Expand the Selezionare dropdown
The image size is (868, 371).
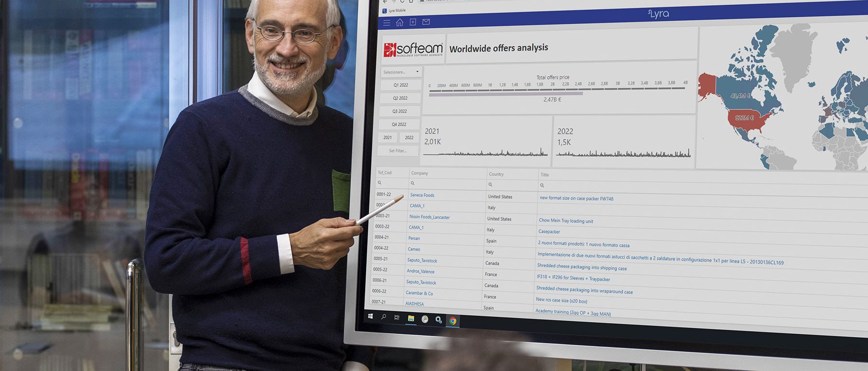[401, 72]
